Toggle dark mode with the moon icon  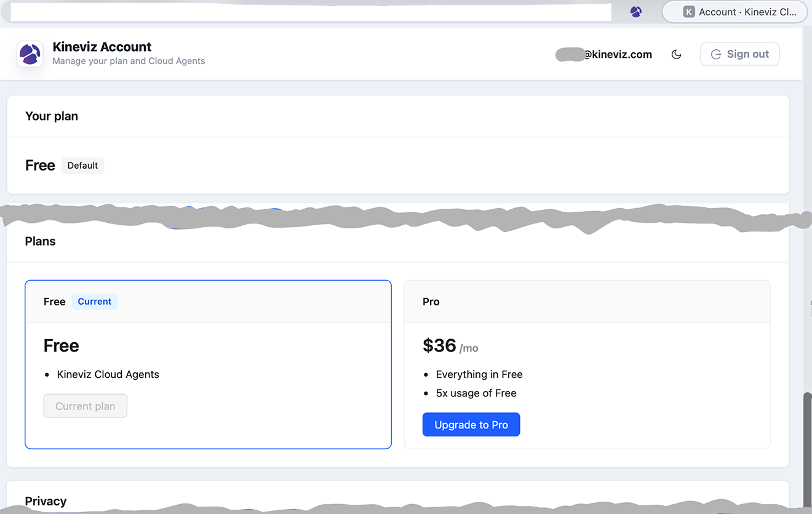pos(676,54)
